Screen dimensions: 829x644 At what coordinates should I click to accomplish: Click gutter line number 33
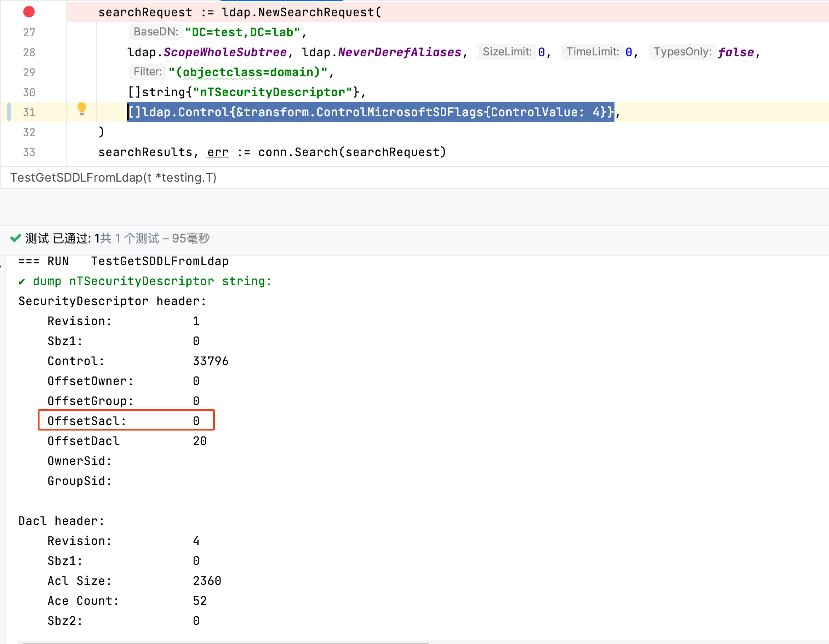click(x=29, y=152)
